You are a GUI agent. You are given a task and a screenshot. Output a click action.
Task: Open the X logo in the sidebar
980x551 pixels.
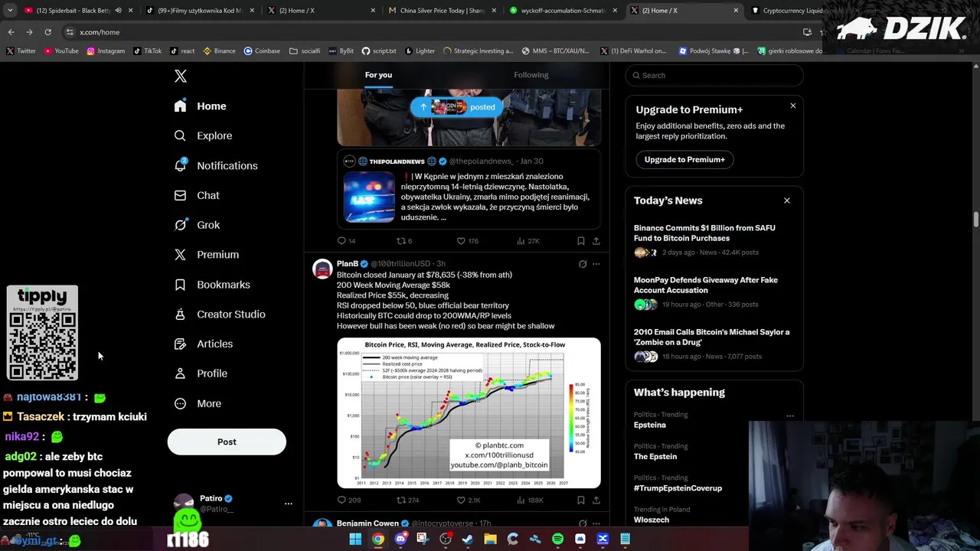181,76
